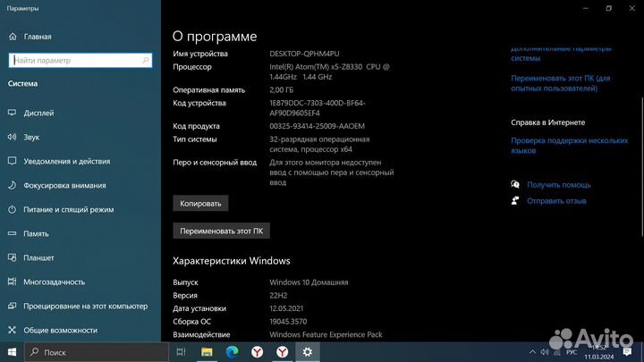
Task: Click Переименовать этот ПК button
Action: pos(222,231)
